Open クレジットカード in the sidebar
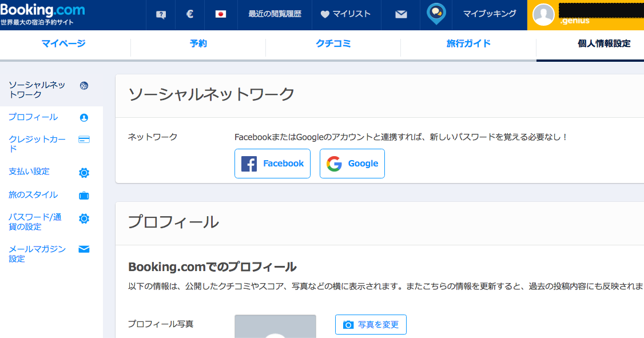Image resolution: width=644 pixels, height=338 pixels. click(37, 144)
